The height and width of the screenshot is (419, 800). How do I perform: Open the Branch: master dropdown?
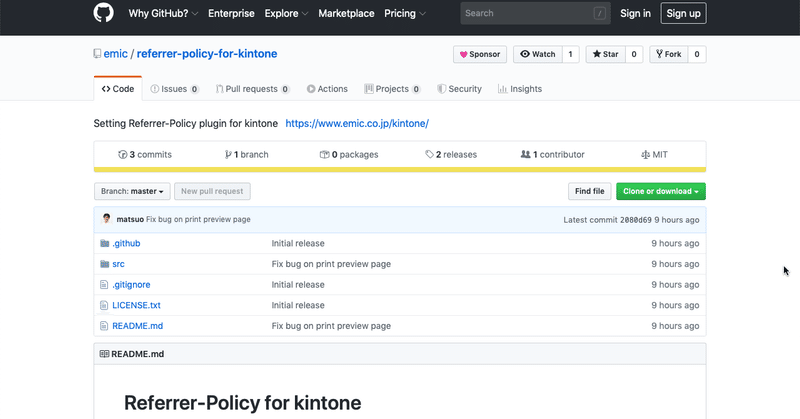click(132, 191)
